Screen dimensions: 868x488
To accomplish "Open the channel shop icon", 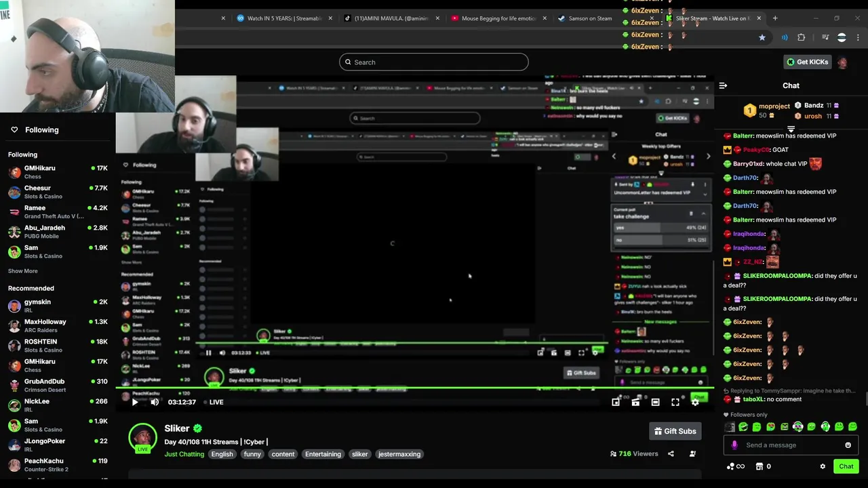I will pos(759,466).
